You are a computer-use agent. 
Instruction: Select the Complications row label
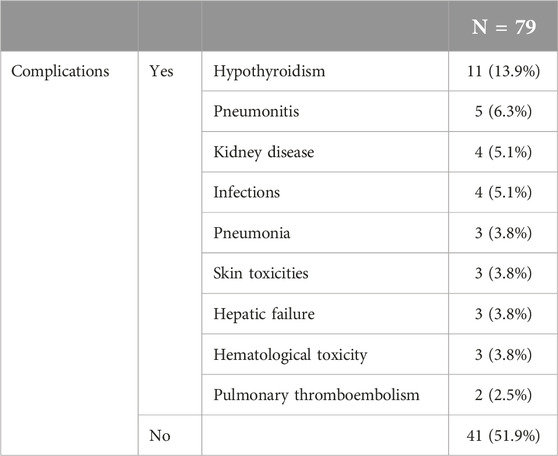60,71
